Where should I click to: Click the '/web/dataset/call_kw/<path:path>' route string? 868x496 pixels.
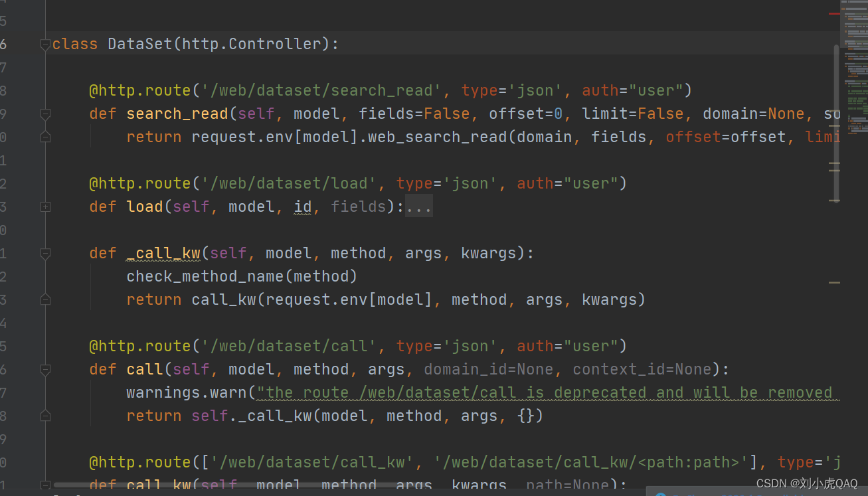tap(590, 463)
